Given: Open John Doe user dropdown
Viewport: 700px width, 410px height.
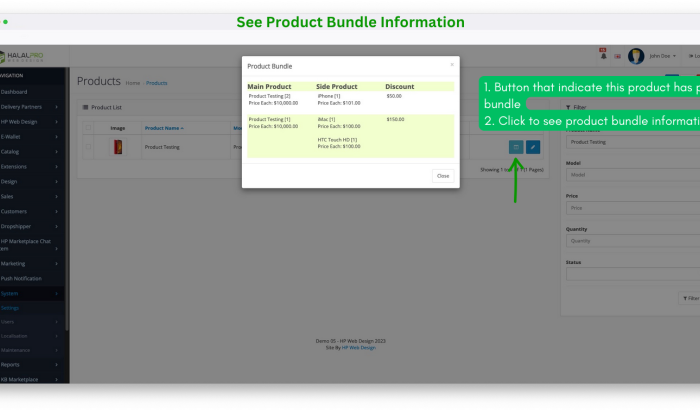Looking at the screenshot, I should point(662,56).
